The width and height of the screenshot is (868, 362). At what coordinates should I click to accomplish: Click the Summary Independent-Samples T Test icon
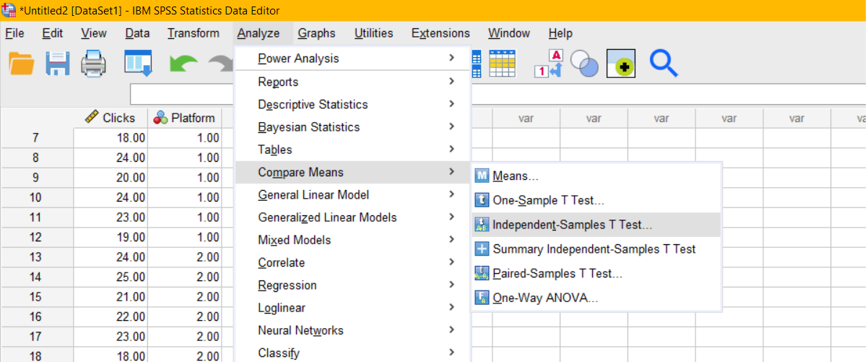point(482,249)
